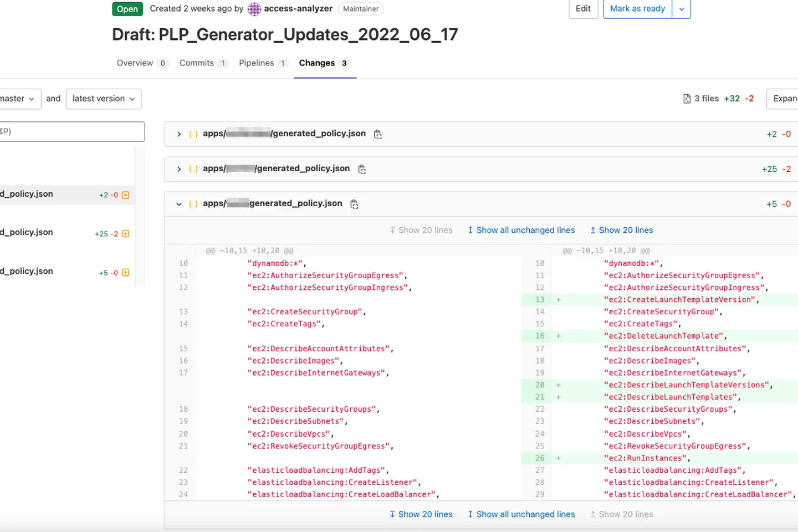Image resolution: width=798 pixels, height=532 pixels.
Task: Click access-analyzer avatar icon
Action: [254, 9]
